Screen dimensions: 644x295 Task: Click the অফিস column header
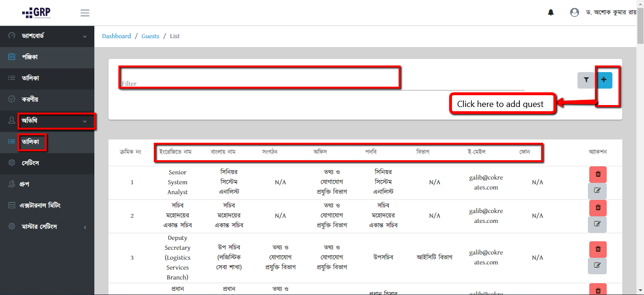(320, 152)
